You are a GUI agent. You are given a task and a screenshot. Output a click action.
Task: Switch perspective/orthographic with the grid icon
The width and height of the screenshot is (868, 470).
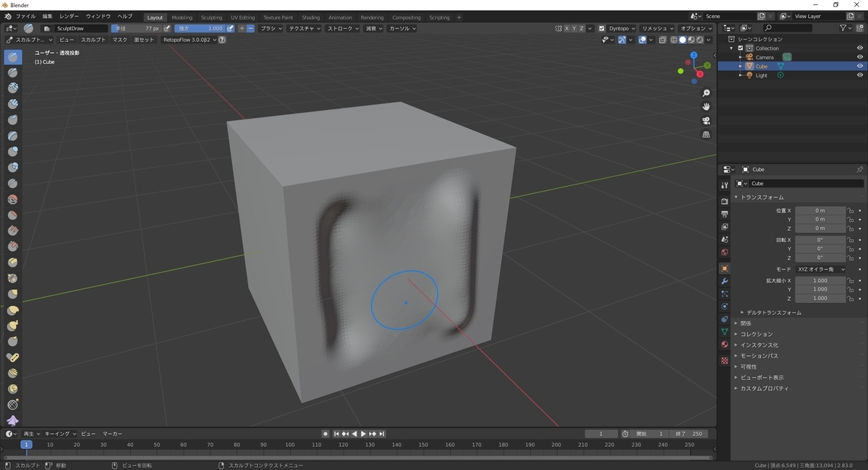point(706,134)
